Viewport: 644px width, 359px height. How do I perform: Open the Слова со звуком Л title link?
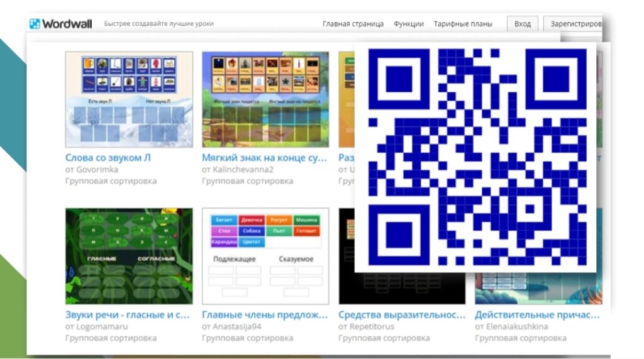pyautogui.click(x=108, y=158)
